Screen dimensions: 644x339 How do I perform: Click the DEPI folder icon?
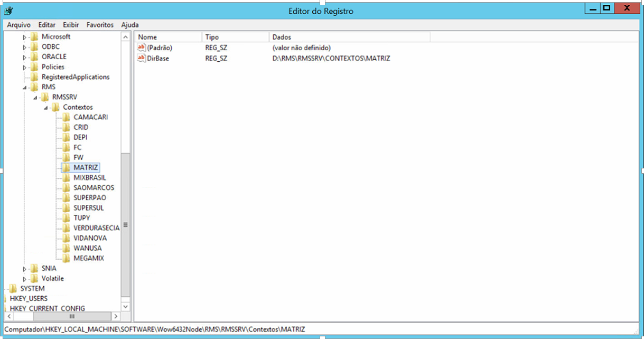click(66, 137)
